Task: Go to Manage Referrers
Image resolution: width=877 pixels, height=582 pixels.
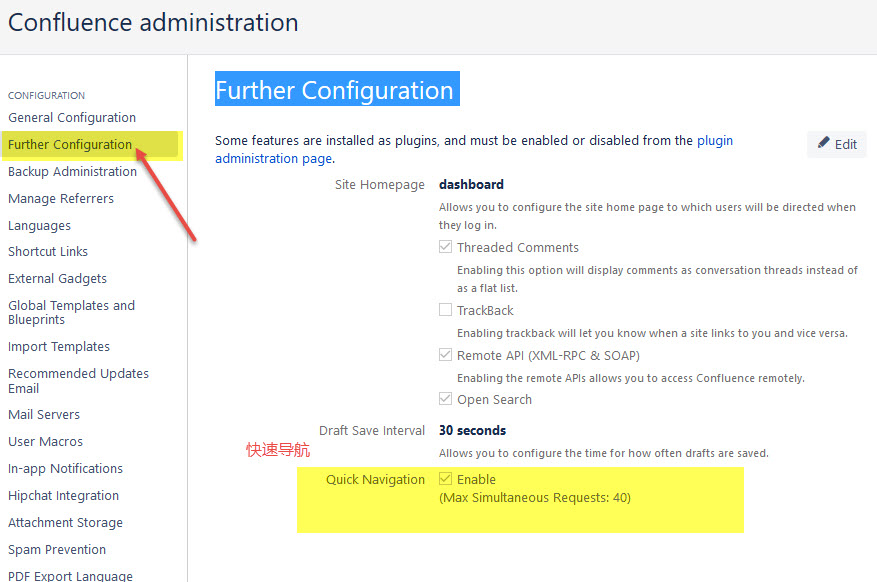Action: coord(60,198)
